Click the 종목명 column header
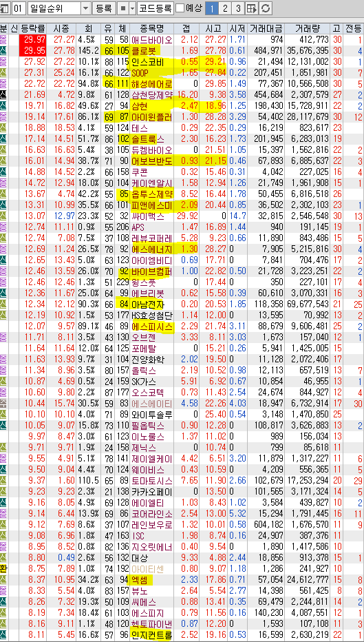Screen dimensions: 364x642 pyautogui.click(x=152, y=28)
